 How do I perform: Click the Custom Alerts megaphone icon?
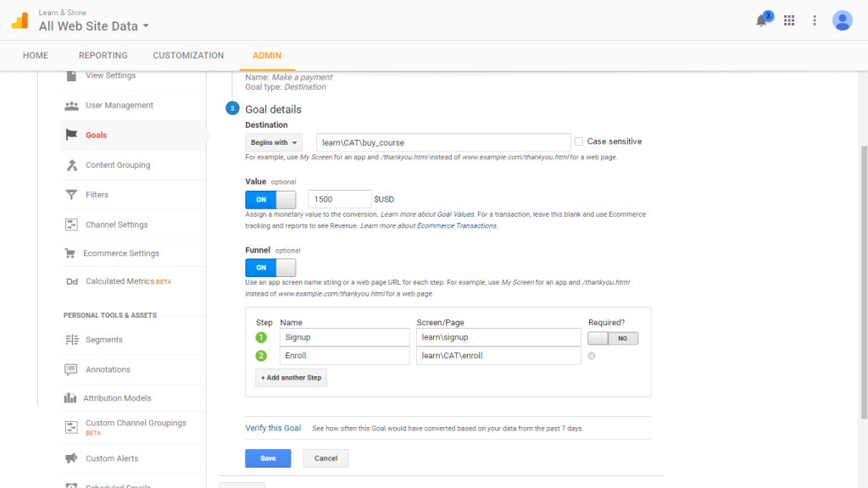point(71,458)
